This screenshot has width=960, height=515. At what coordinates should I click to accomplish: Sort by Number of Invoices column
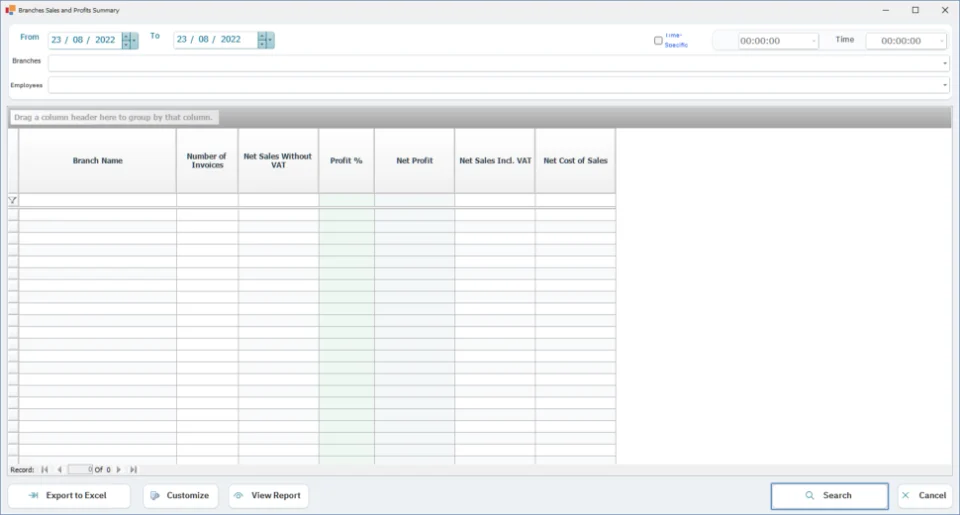coord(207,160)
